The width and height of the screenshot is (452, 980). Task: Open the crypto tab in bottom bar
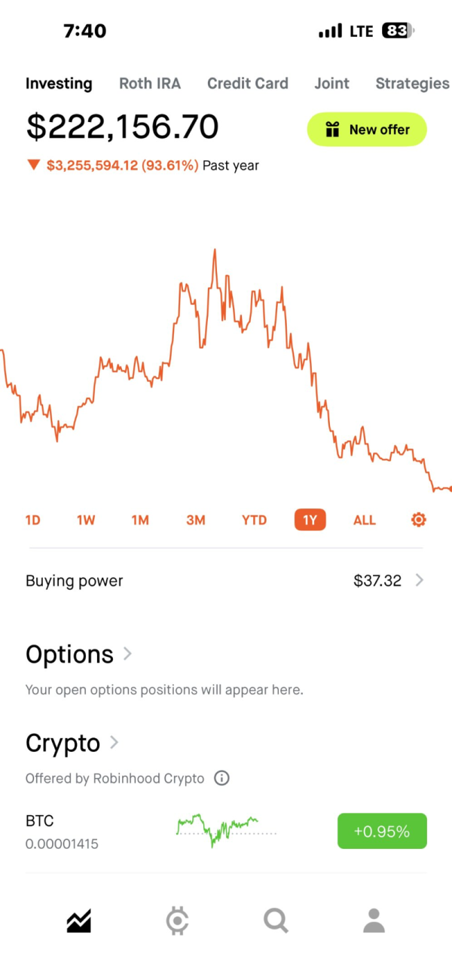pos(177,920)
